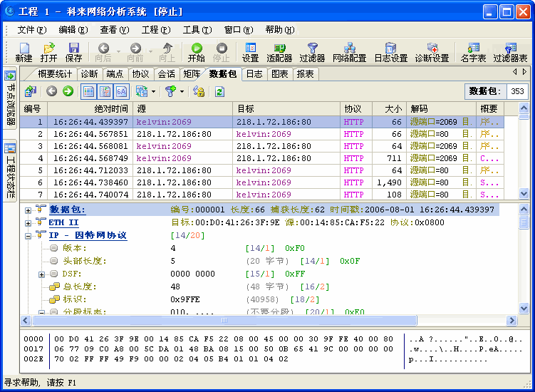The width and height of the screenshot is (535, 392).
Task: Toggle the hex view button
Action: pyautogui.click(x=122, y=91)
